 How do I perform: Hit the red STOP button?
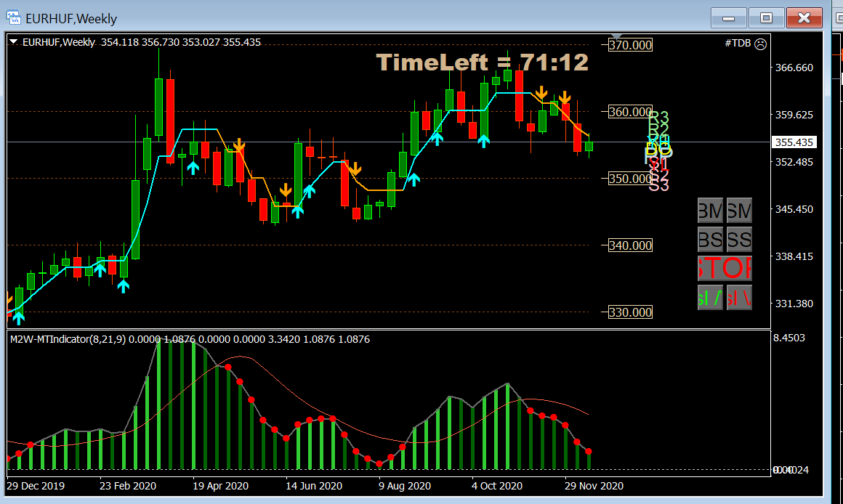725,268
